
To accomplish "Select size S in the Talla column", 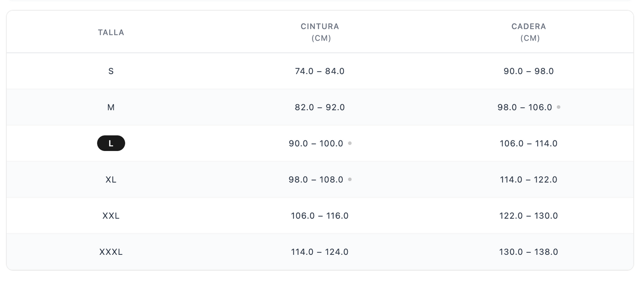I will tap(111, 71).
